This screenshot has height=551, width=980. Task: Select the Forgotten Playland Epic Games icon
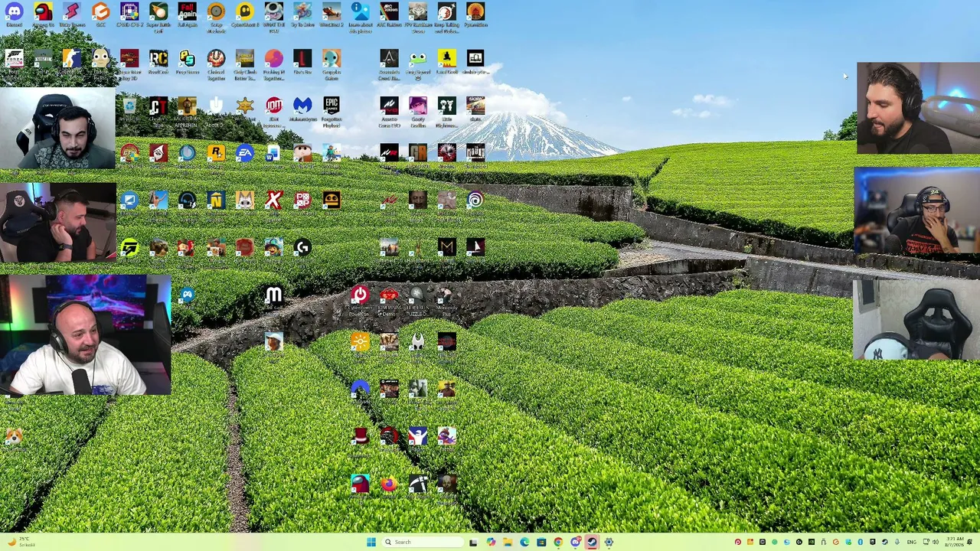(x=332, y=112)
